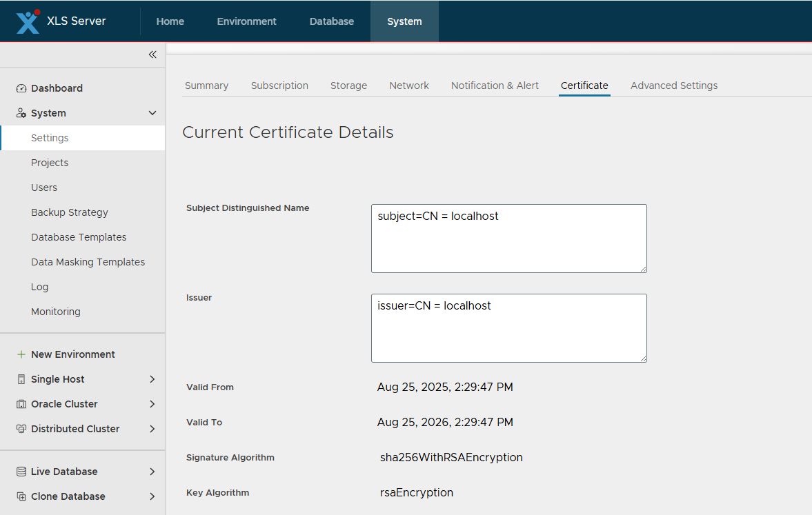
Task: Click the XLS Server logo icon
Action: 27,21
